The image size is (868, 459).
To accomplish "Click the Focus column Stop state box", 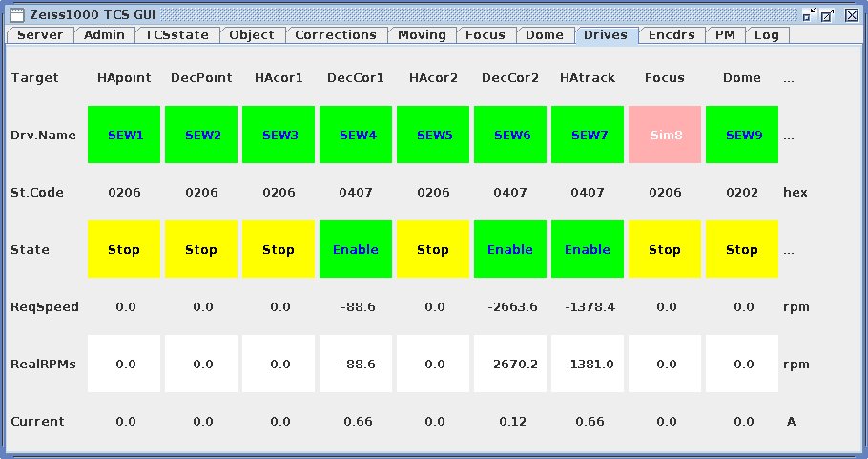I will (x=665, y=249).
